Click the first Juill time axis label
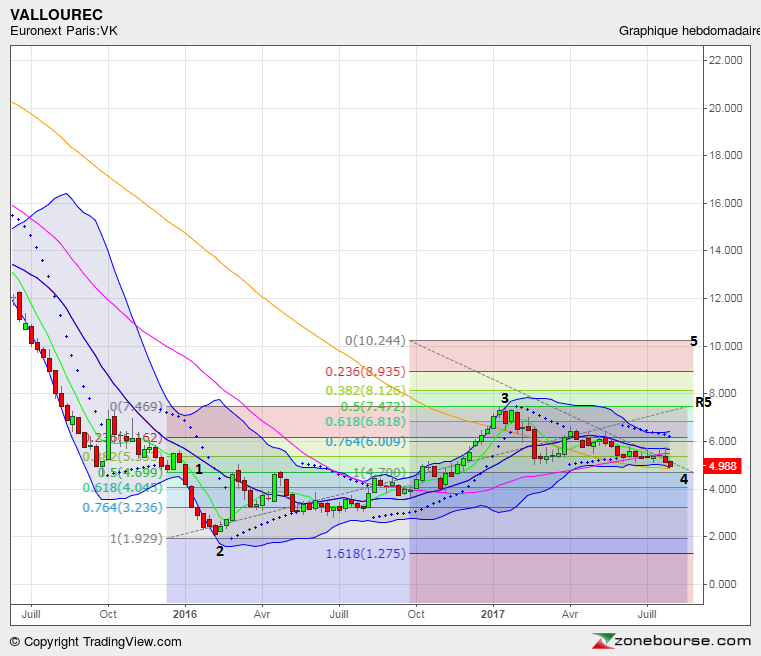761x656 pixels. click(x=31, y=614)
